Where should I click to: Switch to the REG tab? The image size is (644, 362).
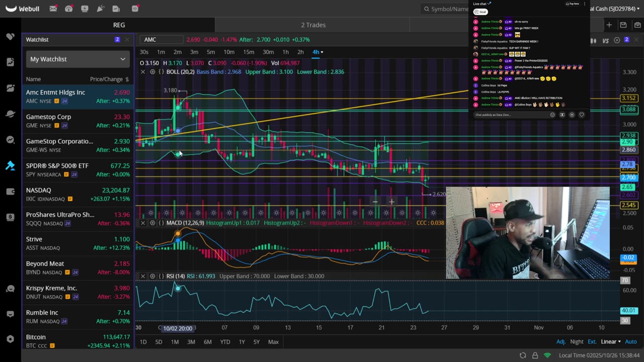point(119,25)
